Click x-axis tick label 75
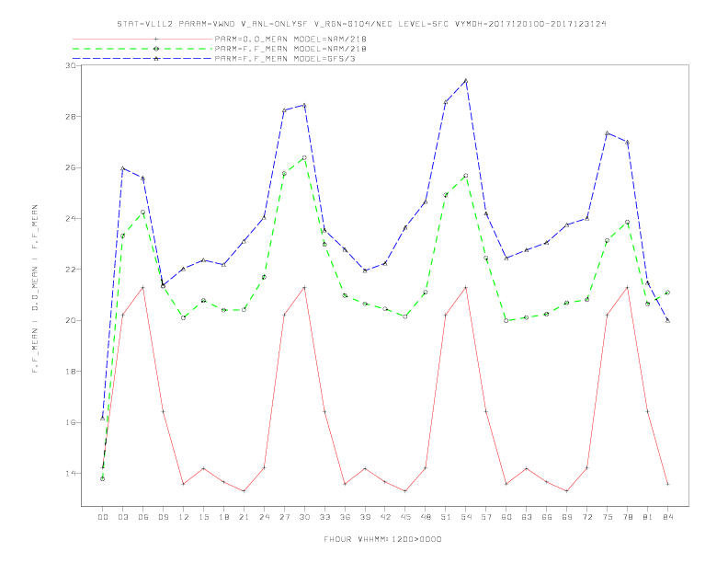 pos(608,517)
